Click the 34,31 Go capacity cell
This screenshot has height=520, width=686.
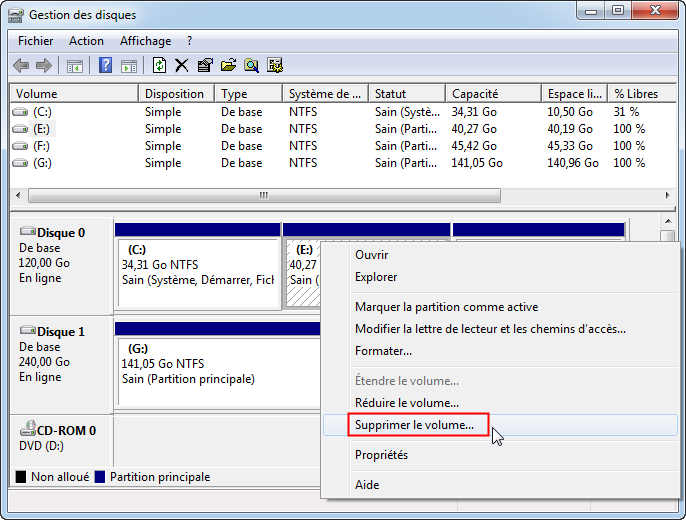coord(474,112)
